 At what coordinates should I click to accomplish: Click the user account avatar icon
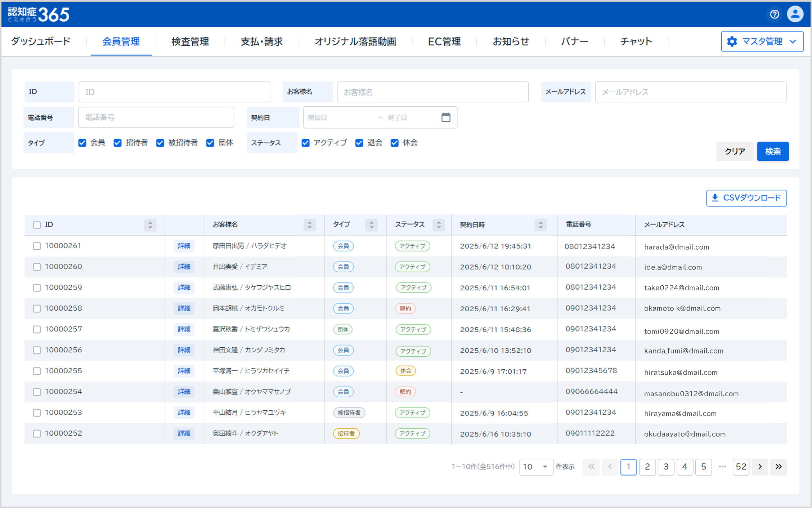pyautogui.click(x=795, y=14)
